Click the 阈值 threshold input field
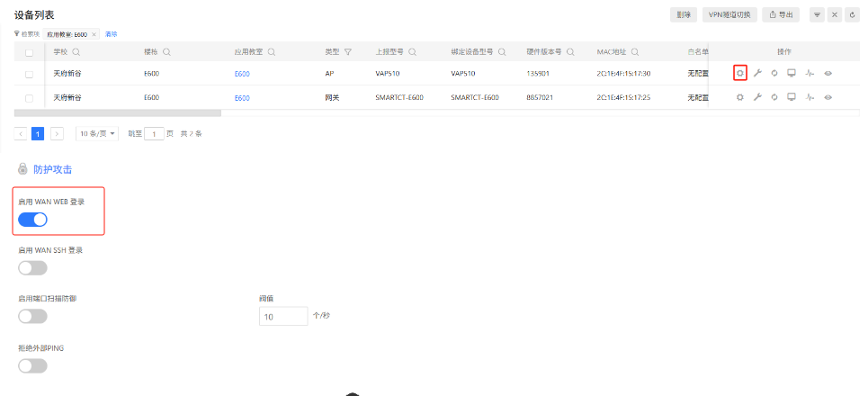This screenshot has width=868, height=396. pyautogui.click(x=282, y=316)
